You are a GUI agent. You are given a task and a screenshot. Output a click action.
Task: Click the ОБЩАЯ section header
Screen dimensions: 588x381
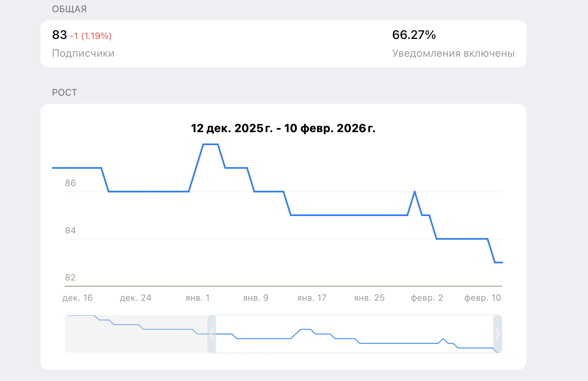coord(69,9)
